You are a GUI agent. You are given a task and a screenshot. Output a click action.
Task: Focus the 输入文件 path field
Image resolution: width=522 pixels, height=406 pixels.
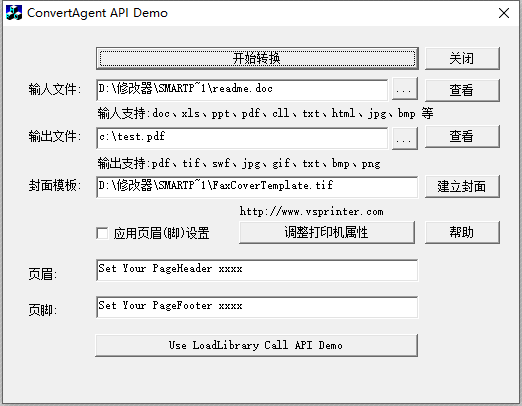[x=242, y=89]
